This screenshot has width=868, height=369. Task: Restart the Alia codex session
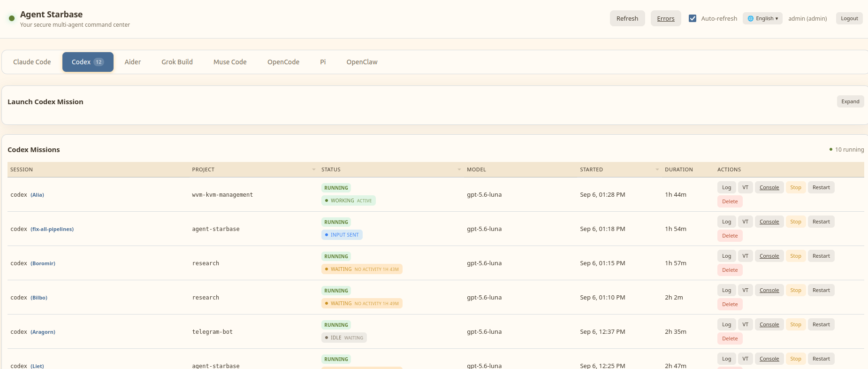(821, 187)
